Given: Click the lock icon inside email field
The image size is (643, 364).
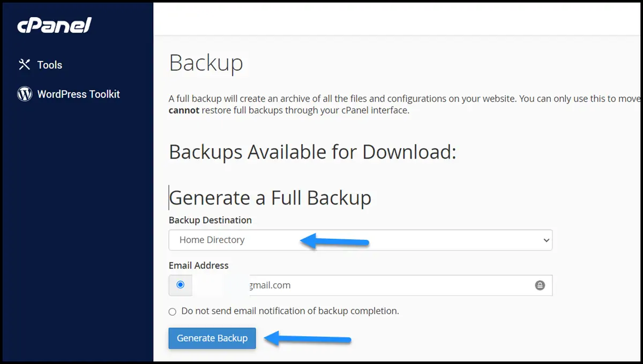Looking at the screenshot, I should pyautogui.click(x=540, y=286).
